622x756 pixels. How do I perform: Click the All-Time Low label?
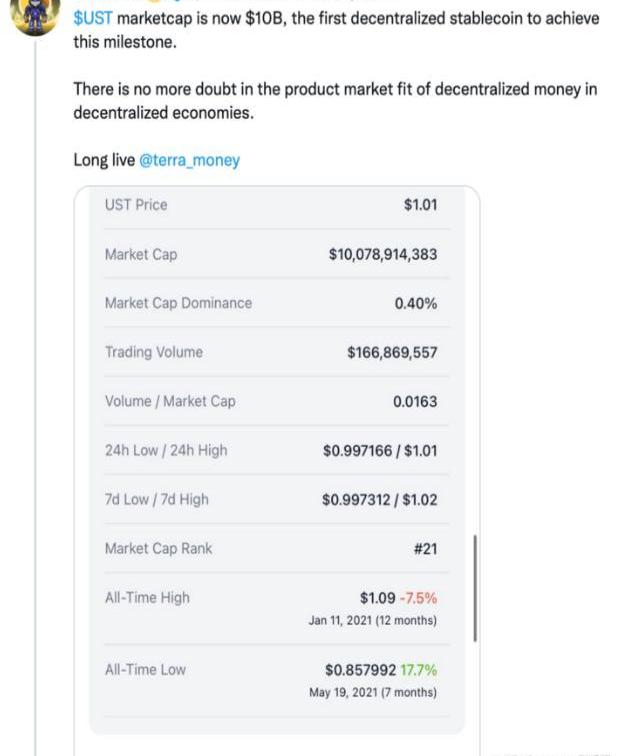pos(145,670)
